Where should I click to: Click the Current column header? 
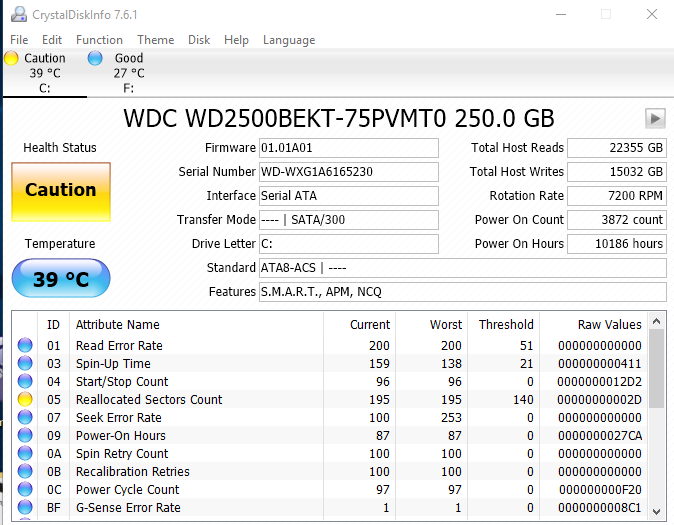coord(359,325)
